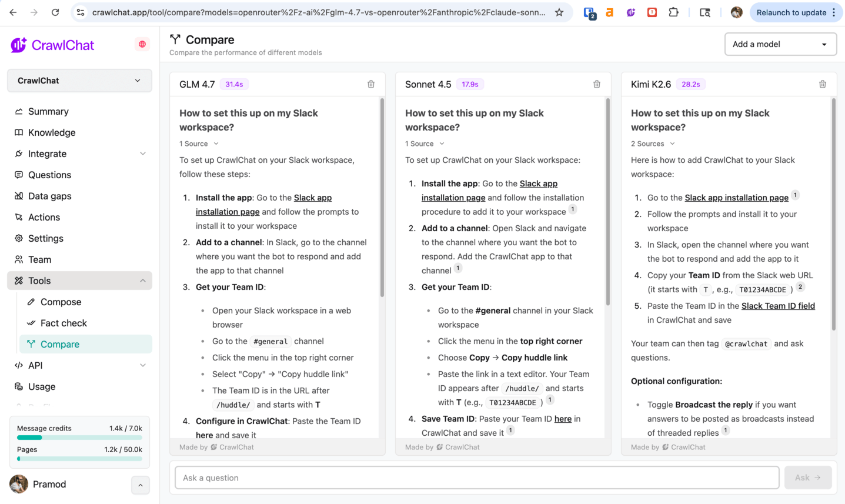Expand the API section chevron
This screenshot has width=845, height=504.
[x=143, y=365]
